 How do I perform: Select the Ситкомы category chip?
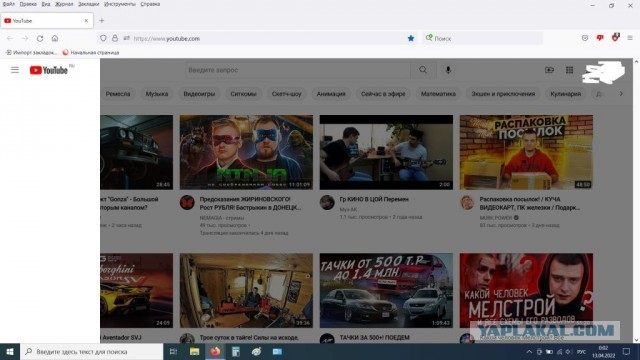point(243,94)
